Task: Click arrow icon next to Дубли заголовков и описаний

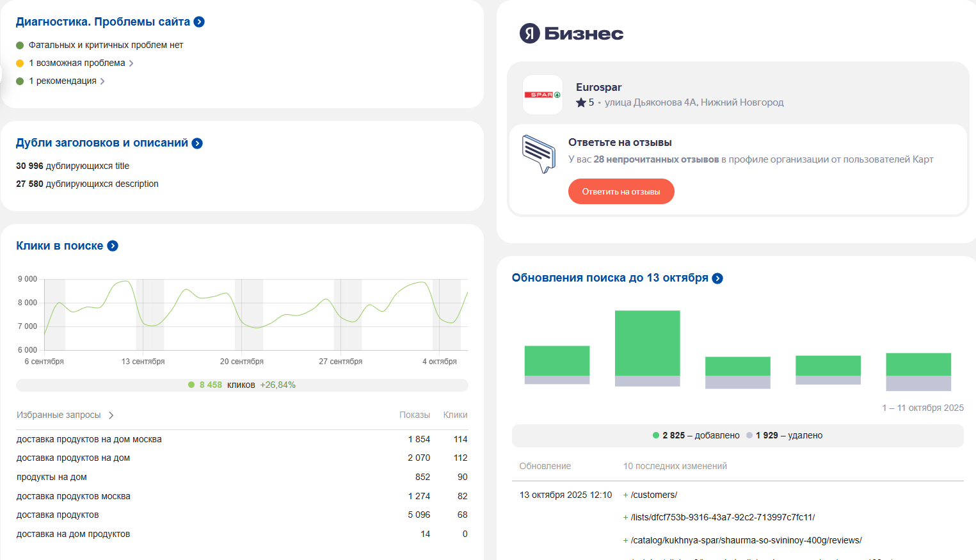Action: (197, 143)
